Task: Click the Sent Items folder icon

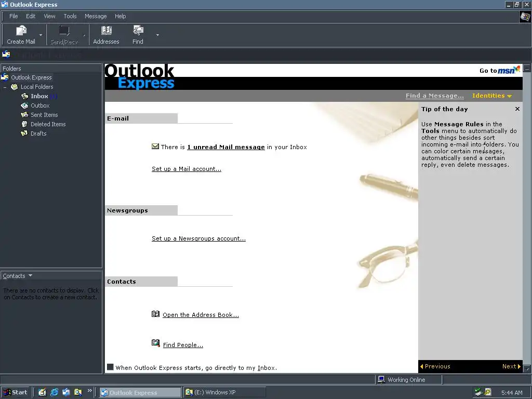Action: click(x=24, y=115)
